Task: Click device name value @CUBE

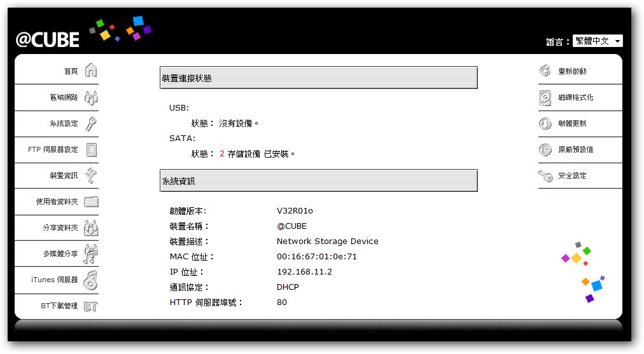Action: [291, 226]
